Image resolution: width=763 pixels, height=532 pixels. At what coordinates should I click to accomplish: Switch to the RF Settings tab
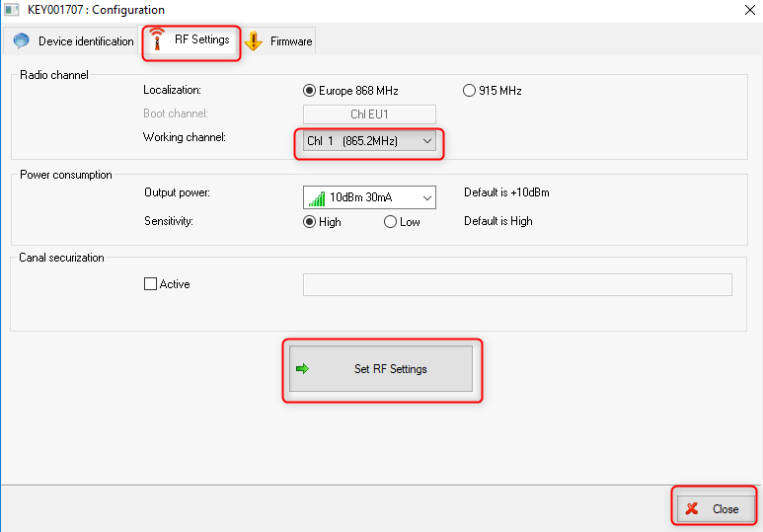191,39
